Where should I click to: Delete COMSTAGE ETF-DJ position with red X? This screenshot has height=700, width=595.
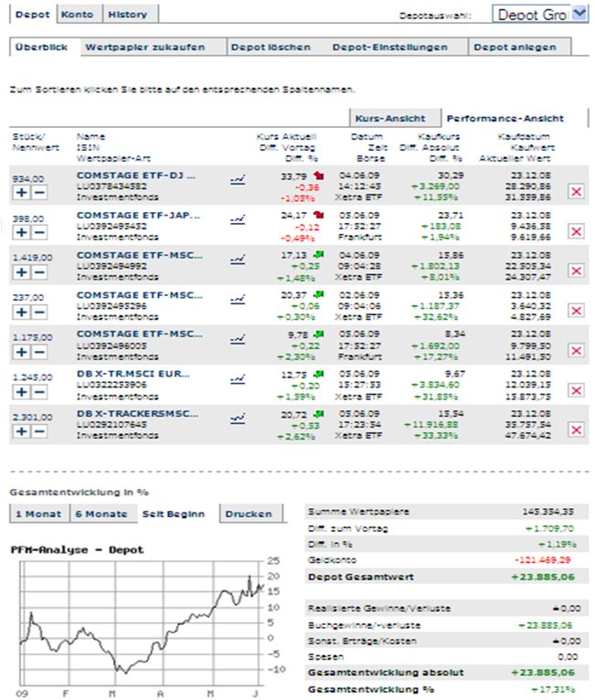point(577,191)
